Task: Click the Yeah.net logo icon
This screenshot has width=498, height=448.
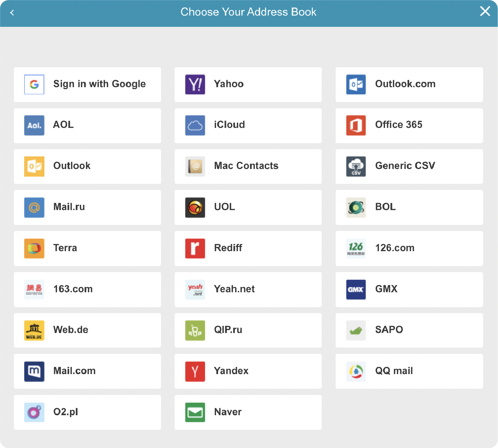Action: [x=195, y=290]
